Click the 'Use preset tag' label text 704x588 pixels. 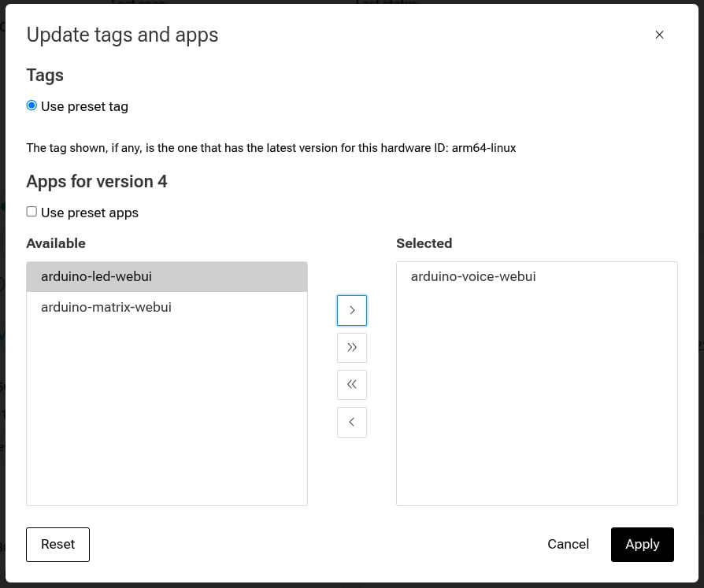(x=84, y=106)
